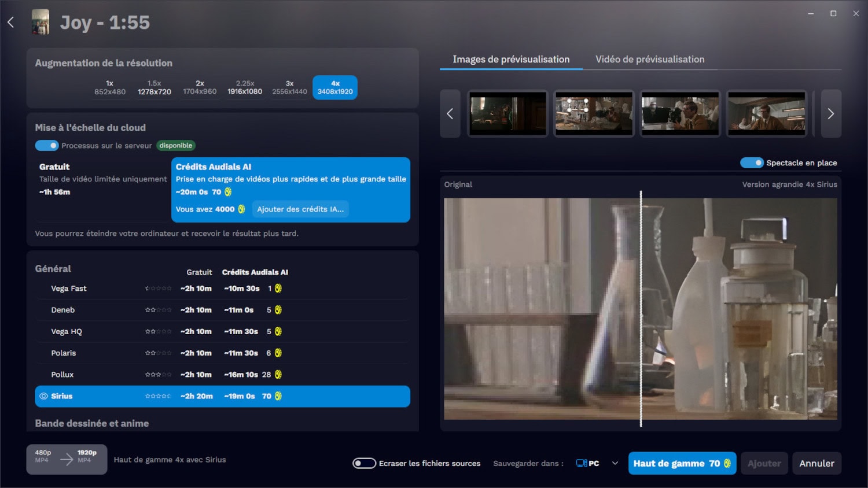This screenshot has height=488, width=868.
Task: Switch to Vidéo de prévisualisation tab
Action: tap(650, 60)
